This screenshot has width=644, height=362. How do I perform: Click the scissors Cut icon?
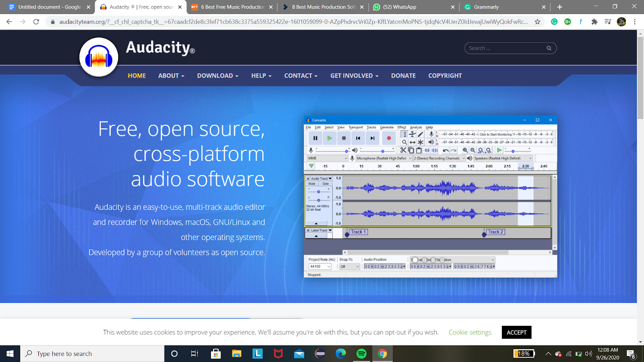(x=403, y=150)
